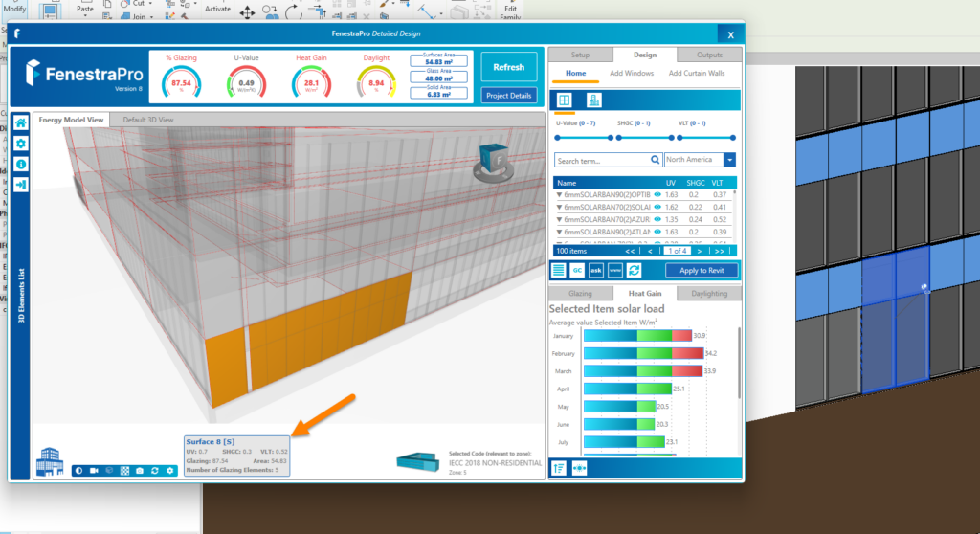This screenshot has height=534, width=980.
Task: Click the ViewCube in the 3D view
Action: 494,162
